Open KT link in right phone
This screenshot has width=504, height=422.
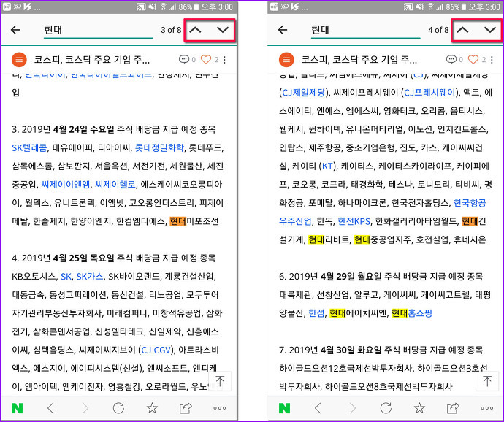tap(327, 166)
